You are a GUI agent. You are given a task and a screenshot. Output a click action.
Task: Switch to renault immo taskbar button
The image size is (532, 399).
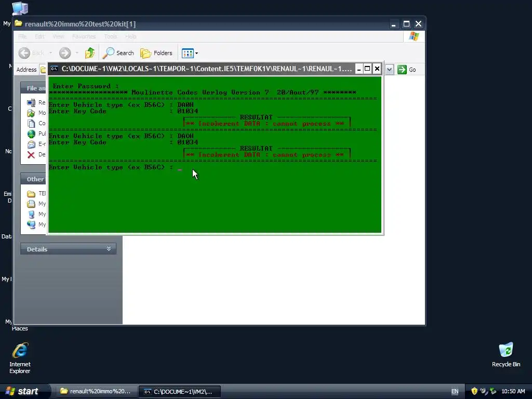(97, 392)
